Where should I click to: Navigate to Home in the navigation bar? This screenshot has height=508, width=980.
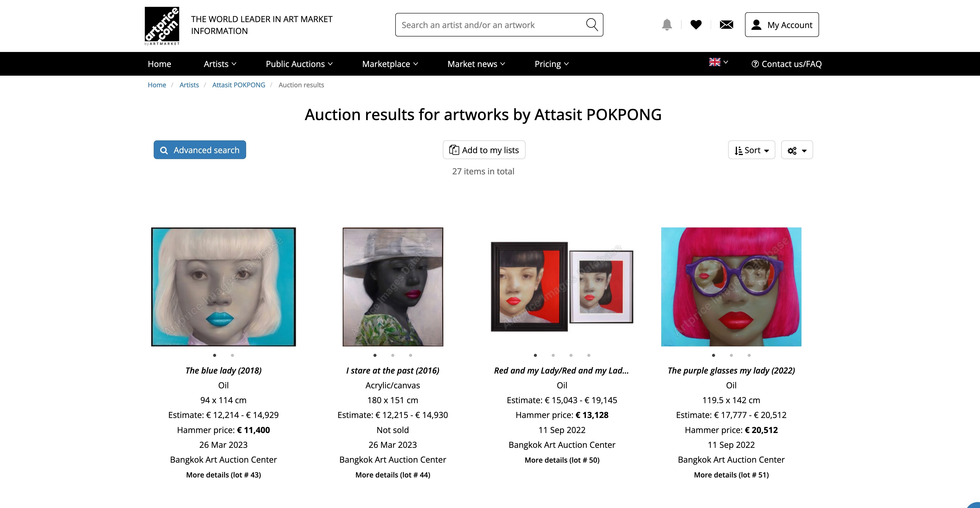click(x=159, y=64)
